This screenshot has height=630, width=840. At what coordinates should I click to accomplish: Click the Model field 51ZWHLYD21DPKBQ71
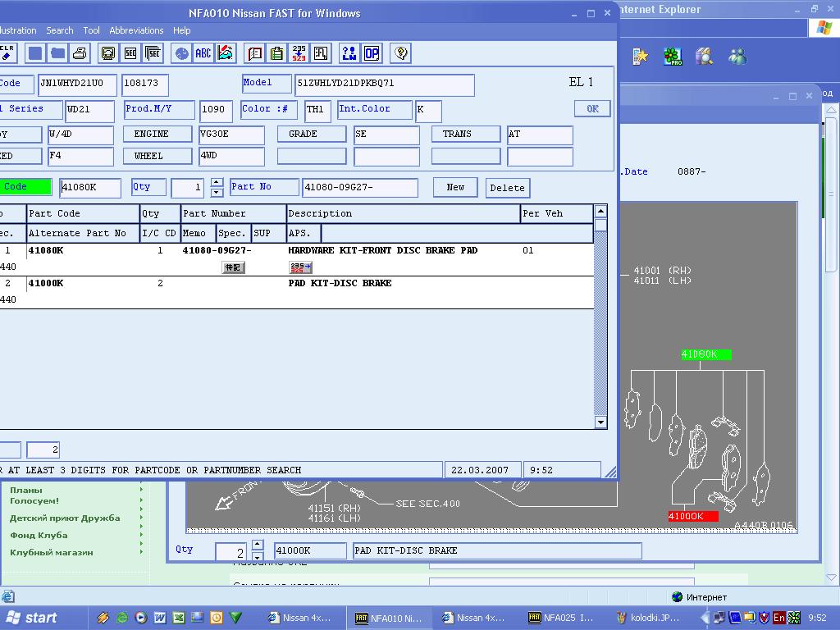click(385, 84)
